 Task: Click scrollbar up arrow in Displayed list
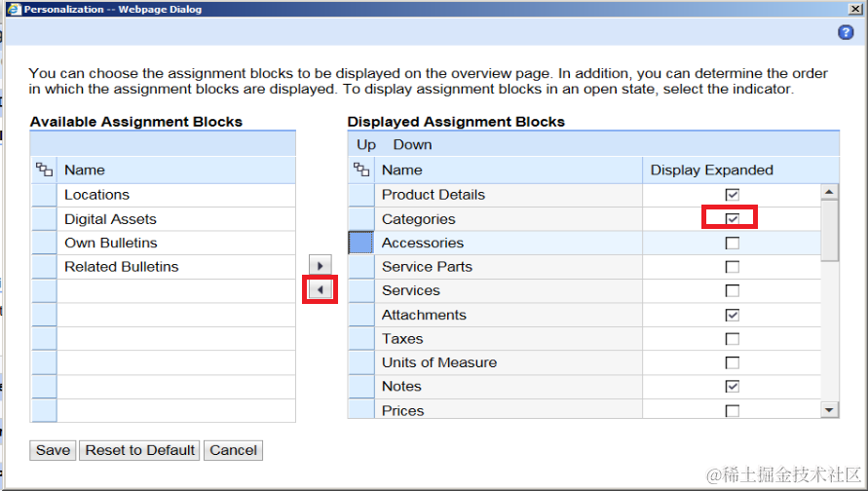coord(829,192)
